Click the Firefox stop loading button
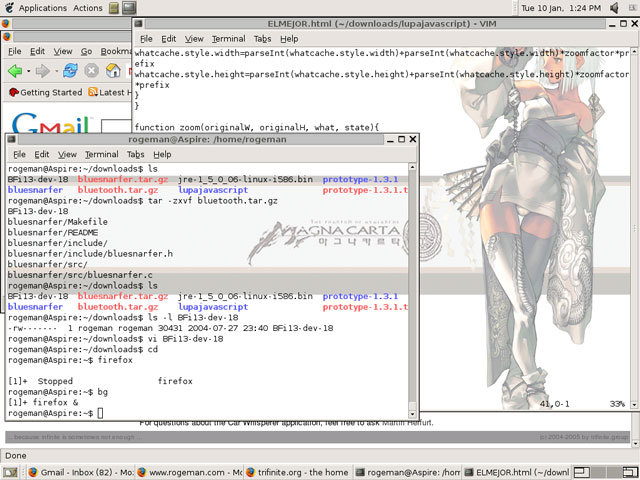The width and height of the screenshot is (640, 480). pyautogui.click(x=92, y=71)
